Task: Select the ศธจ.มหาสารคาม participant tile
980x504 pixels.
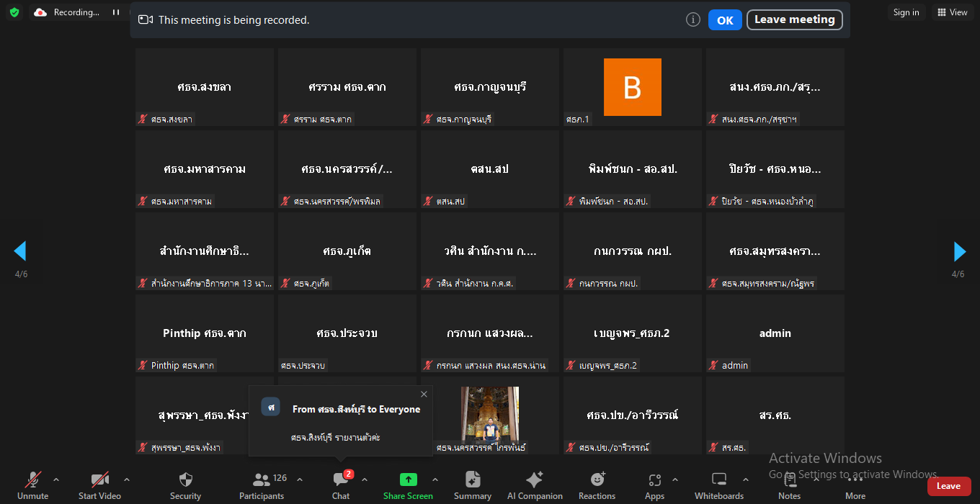Action: [x=205, y=169]
